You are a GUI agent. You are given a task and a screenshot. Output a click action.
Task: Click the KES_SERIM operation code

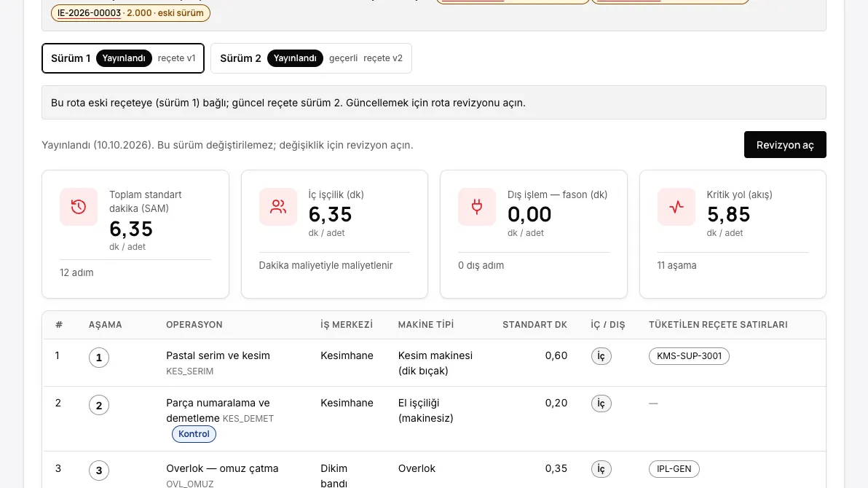pyautogui.click(x=189, y=371)
